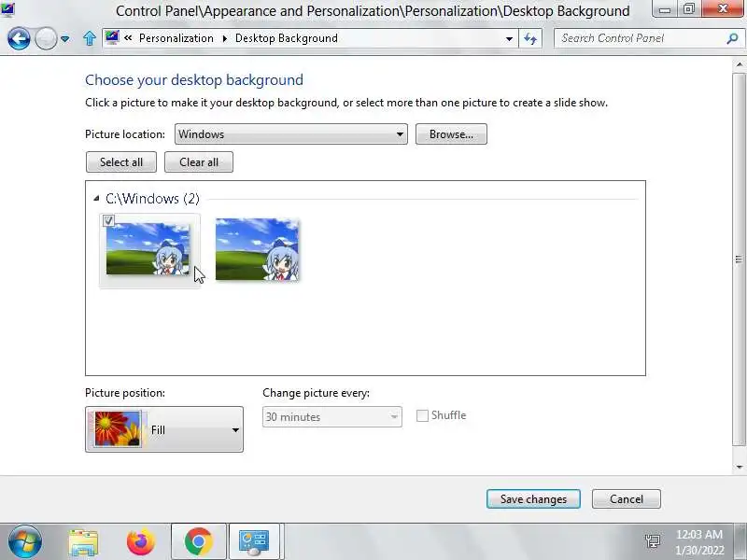Maximize the Desktop Background window

point(689,9)
